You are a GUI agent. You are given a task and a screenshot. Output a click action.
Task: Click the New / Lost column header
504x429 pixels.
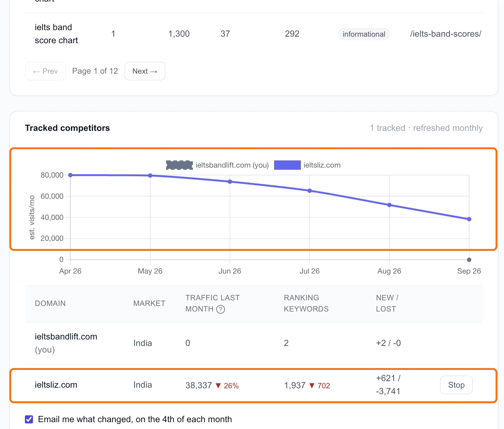click(x=387, y=303)
